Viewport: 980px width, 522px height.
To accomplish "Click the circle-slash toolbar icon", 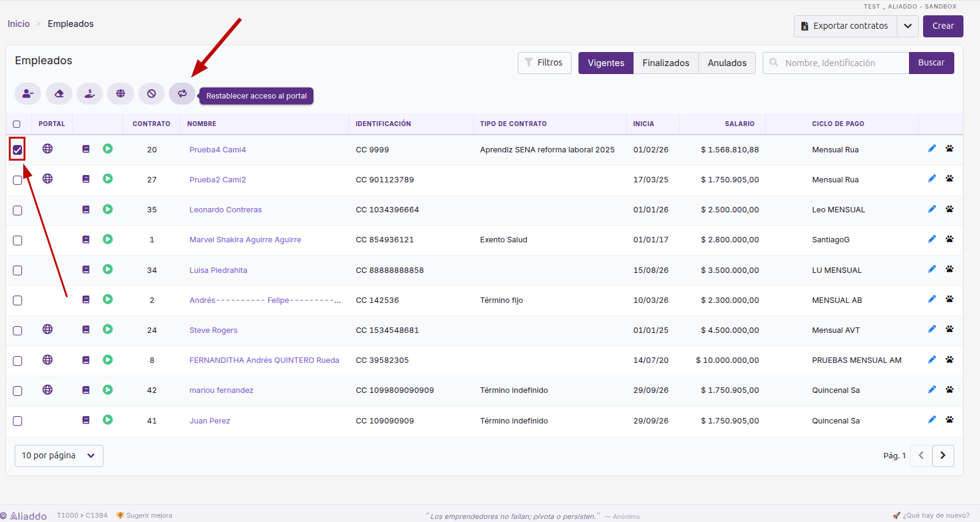I will [151, 94].
